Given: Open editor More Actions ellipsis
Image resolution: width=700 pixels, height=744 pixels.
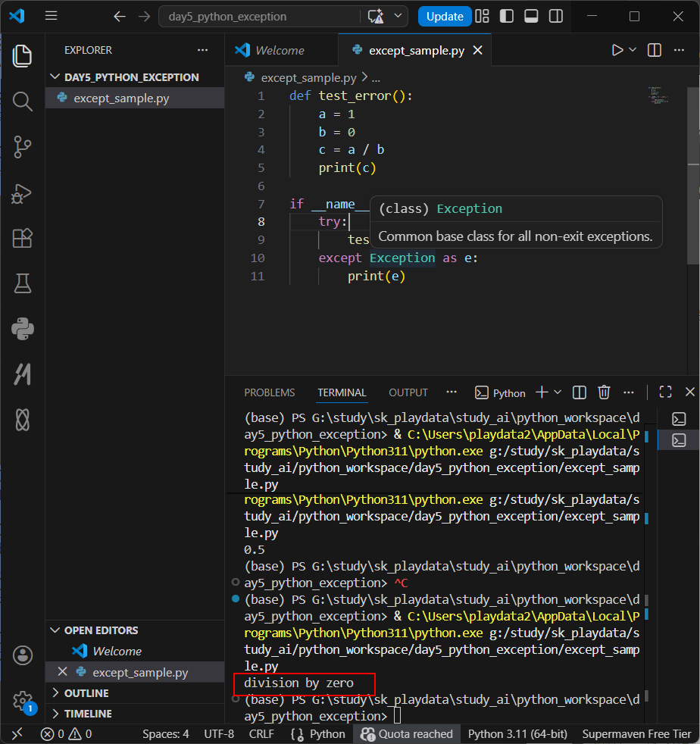Looking at the screenshot, I should (x=679, y=50).
